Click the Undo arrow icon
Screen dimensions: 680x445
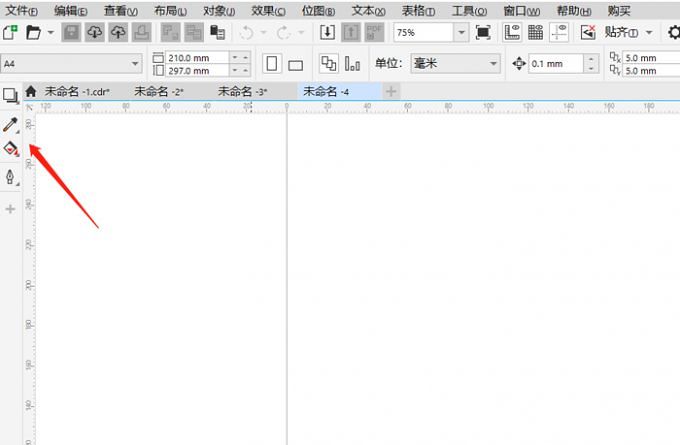(246, 33)
